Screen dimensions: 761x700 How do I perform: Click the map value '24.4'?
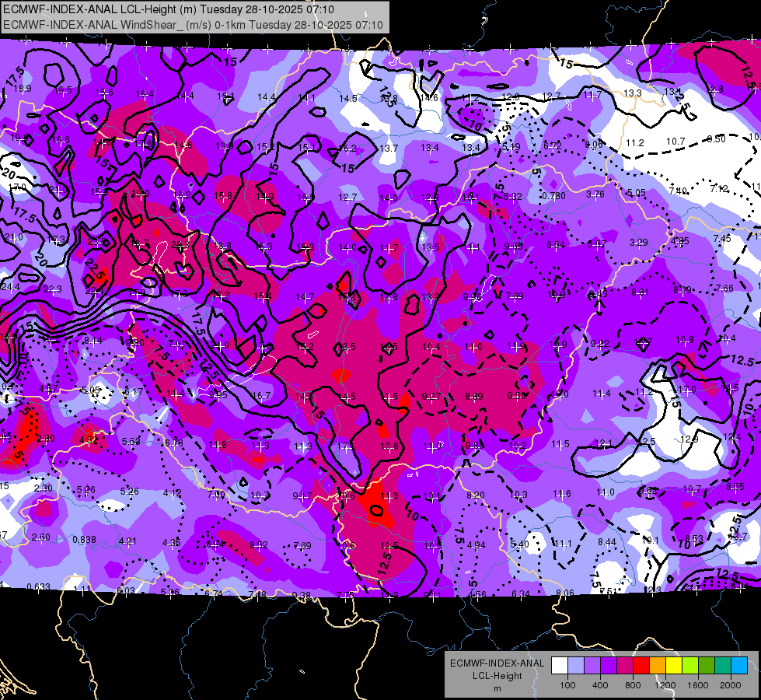[x=10, y=287]
